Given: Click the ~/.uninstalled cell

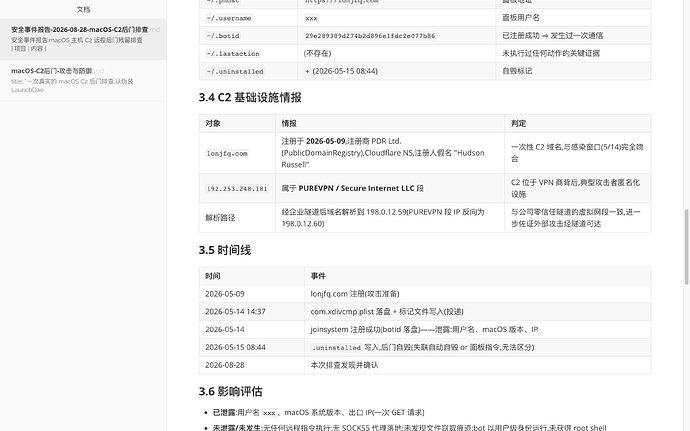Looking at the screenshot, I should click(x=248, y=71).
